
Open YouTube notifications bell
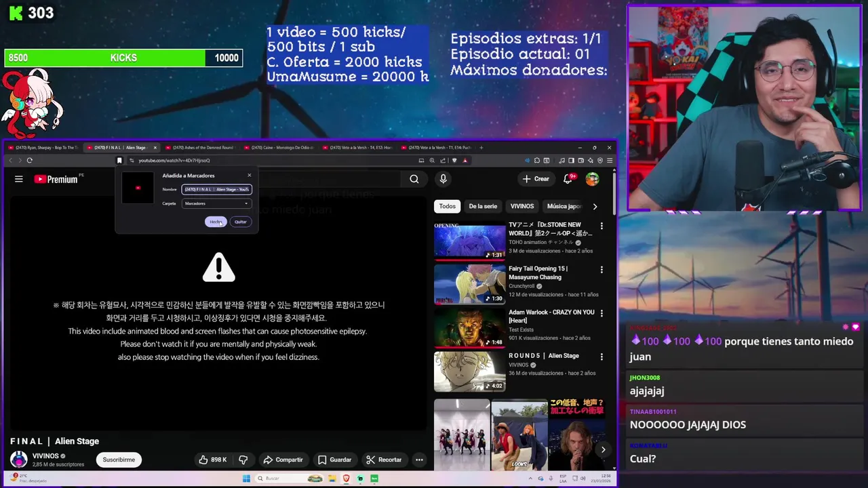(x=569, y=179)
